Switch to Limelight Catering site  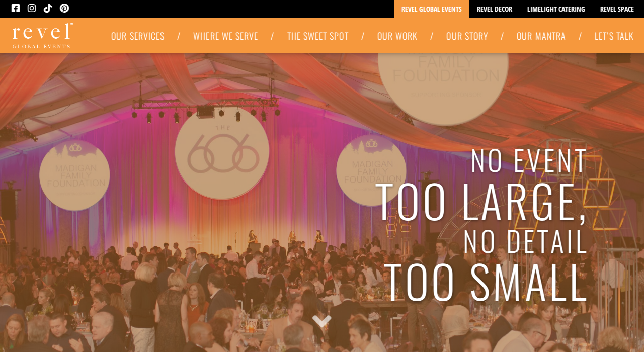pyautogui.click(x=556, y=9)
